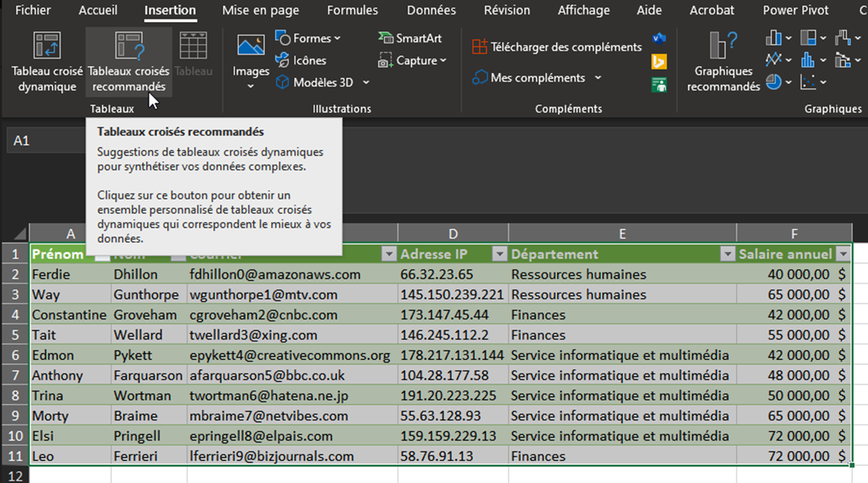The image size is (868, 483).
Task: Open the Adresse IP column filter
Action: pyautogui.click(x=499, y=254)
